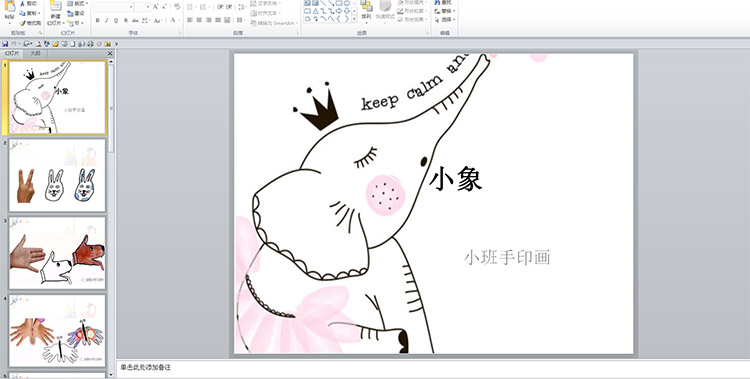The image size is (750, 379).
Task: Open the Font group dialog launcher
Action: point(179,33)
